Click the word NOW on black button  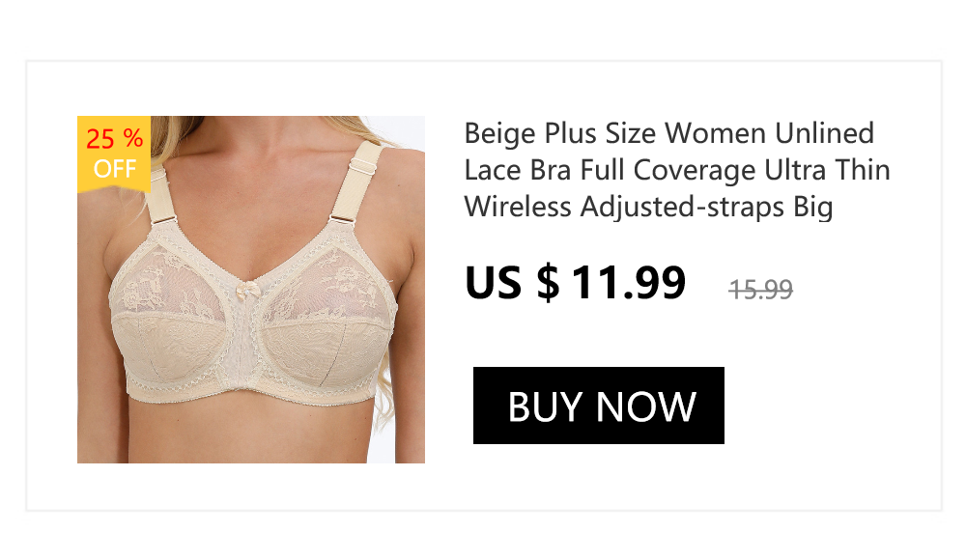pyautogui.click(x=645, y=406)
